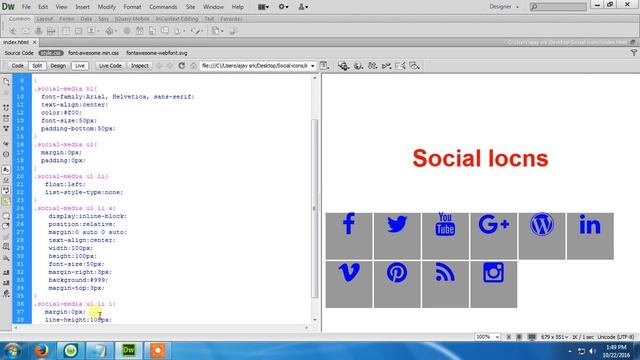
Task: Click the volume icon in system tray
Action: pyautogui.click(x=592, y=351)
